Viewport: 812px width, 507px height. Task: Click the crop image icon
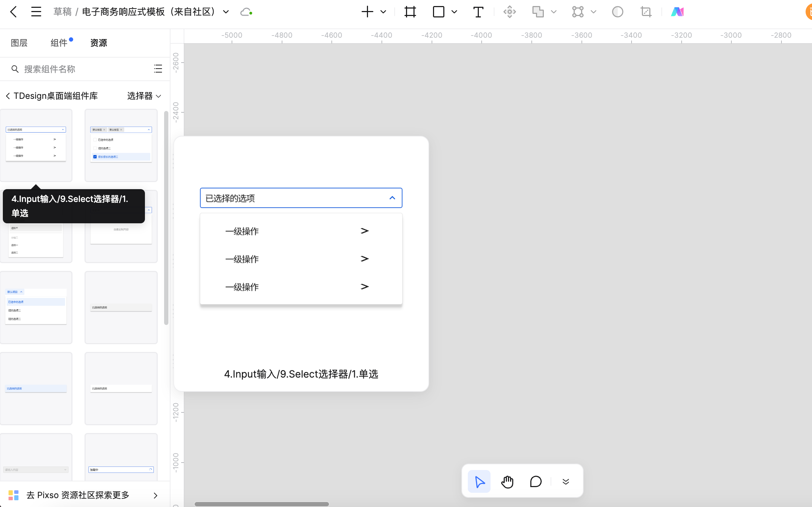click(646, 12)
